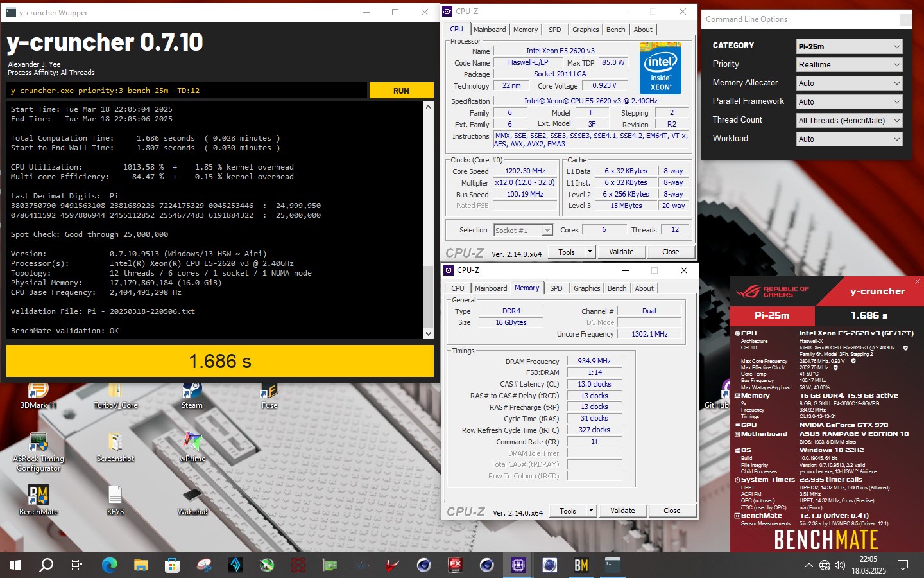The image size is (924, 578).
Task: Expand the Workload dropdown
Action: (x=850, y=139)
